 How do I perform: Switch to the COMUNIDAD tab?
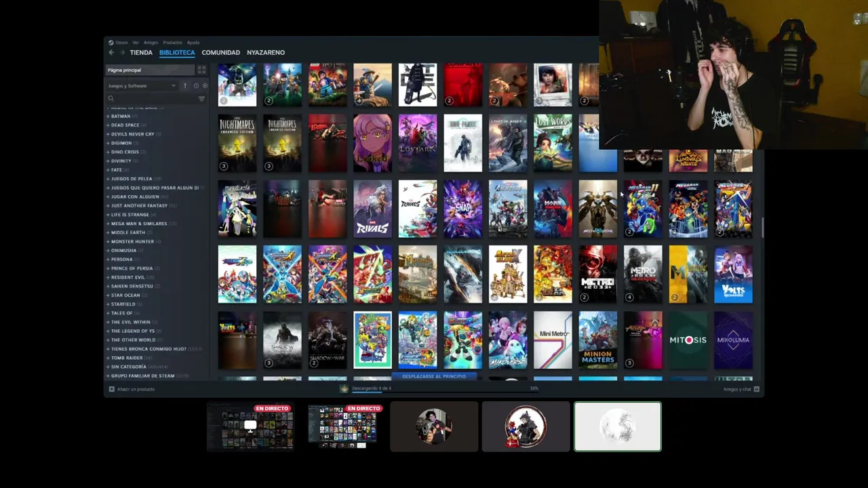(x=220, y=52)
